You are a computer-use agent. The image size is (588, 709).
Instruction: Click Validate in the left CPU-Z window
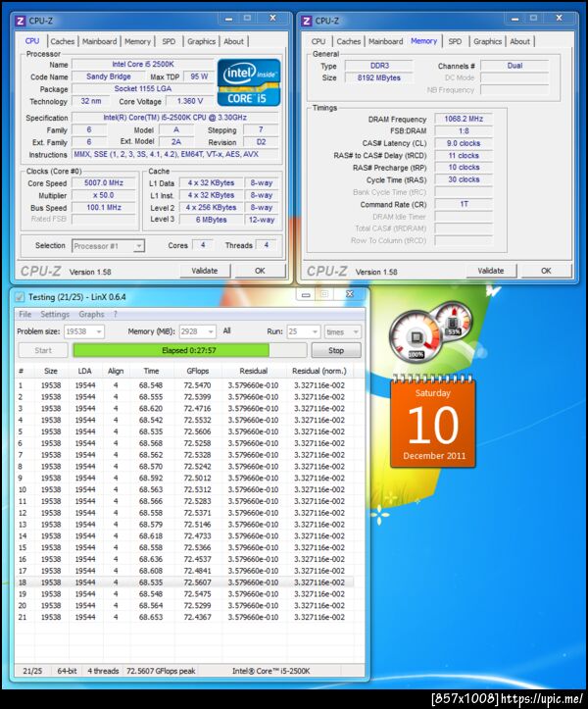(205, 271)
